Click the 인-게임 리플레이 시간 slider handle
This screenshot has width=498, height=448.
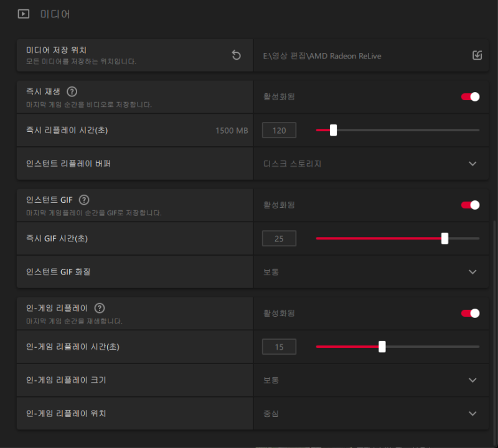click(382, 347)
